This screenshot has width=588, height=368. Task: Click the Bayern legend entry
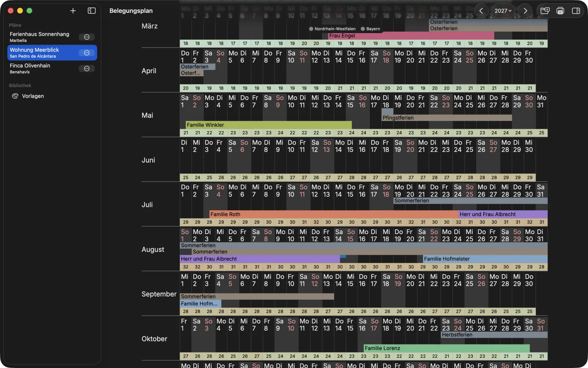point(370,29)
